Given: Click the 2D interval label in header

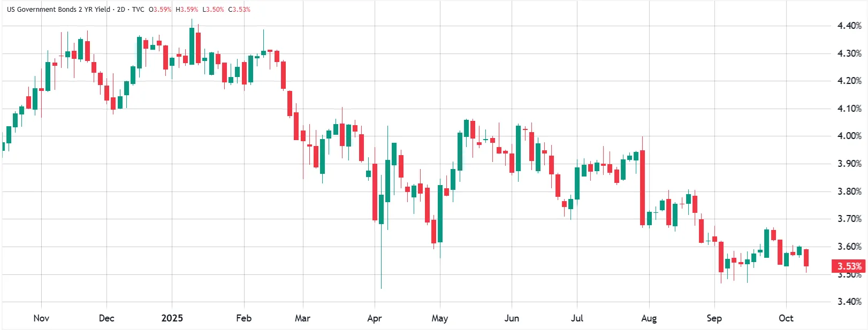Looking at the screenshot, I should 121,10.
